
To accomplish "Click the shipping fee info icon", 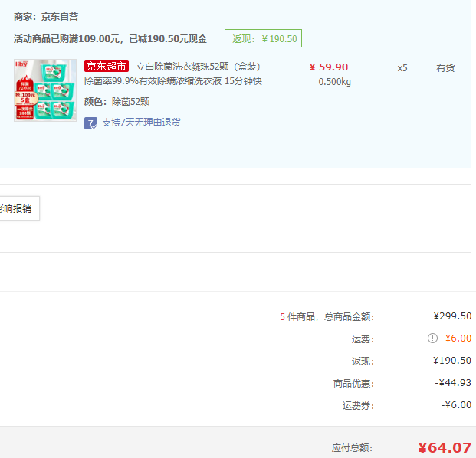I will point(432,338).
